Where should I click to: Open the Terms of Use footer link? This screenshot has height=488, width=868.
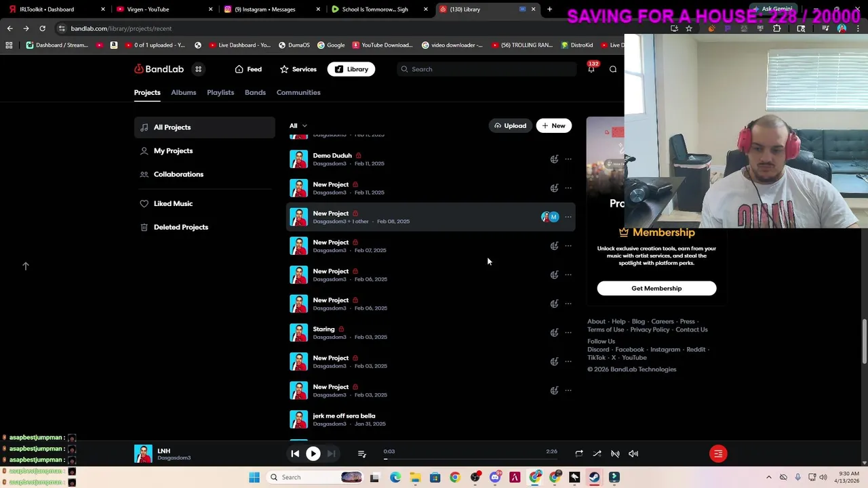(x=606, y=329)
